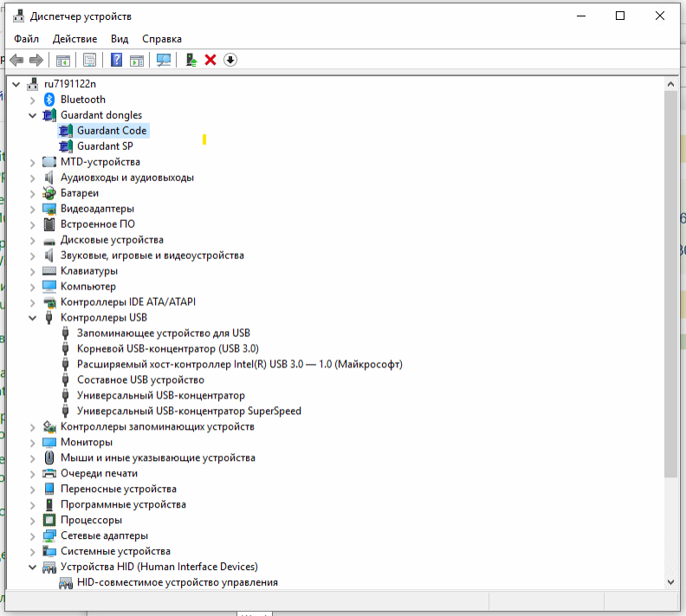Click the Update driver green arrow icon

coord(191,60)
